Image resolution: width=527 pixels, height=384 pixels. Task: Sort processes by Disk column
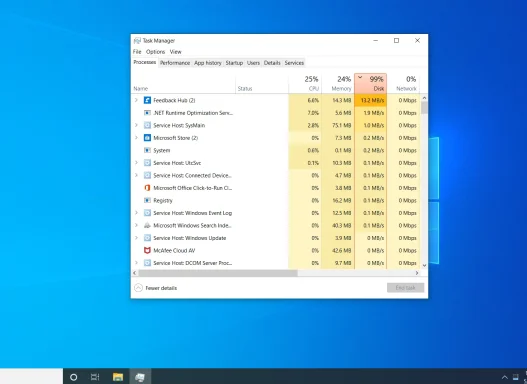pos(370,83)
